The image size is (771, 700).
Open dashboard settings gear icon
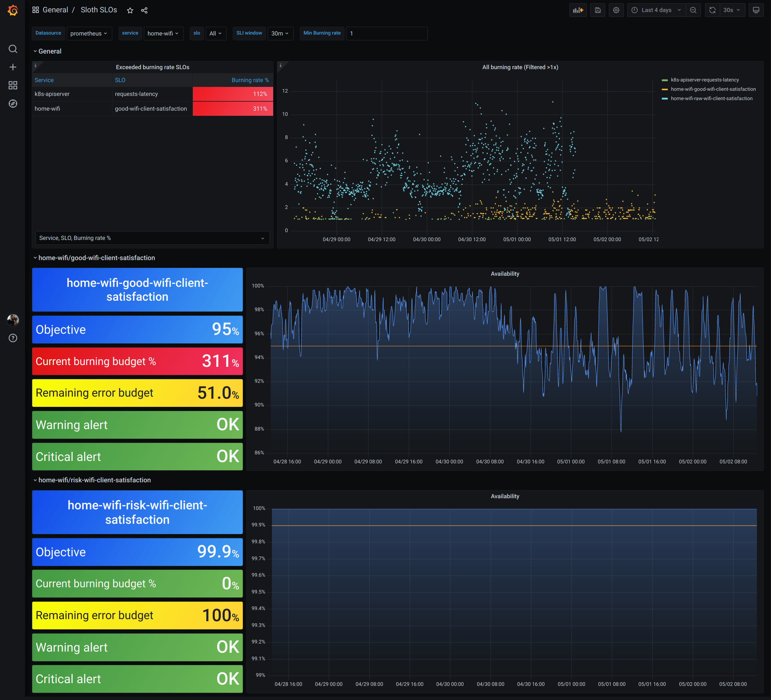616,10
